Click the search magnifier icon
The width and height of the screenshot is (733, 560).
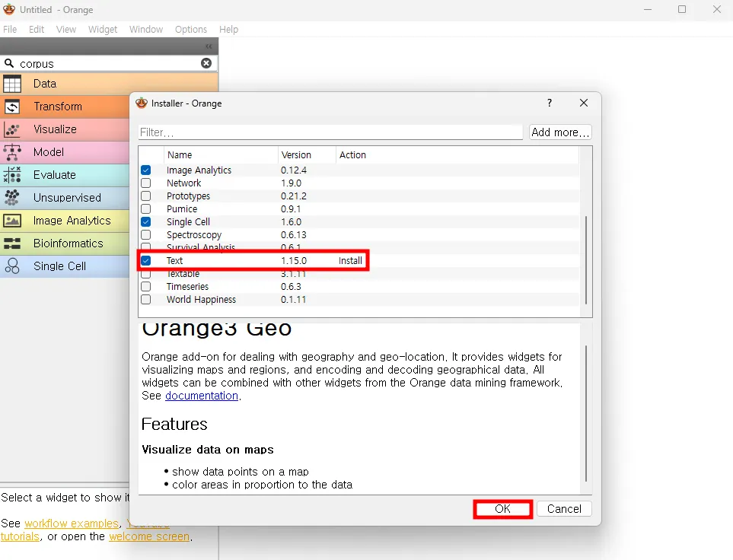[x=9, y=62]
